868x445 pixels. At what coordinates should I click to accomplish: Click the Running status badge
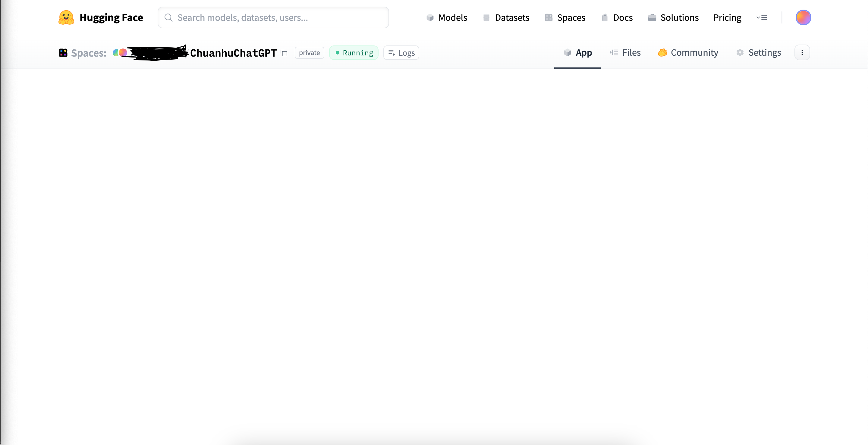[354, 52]
